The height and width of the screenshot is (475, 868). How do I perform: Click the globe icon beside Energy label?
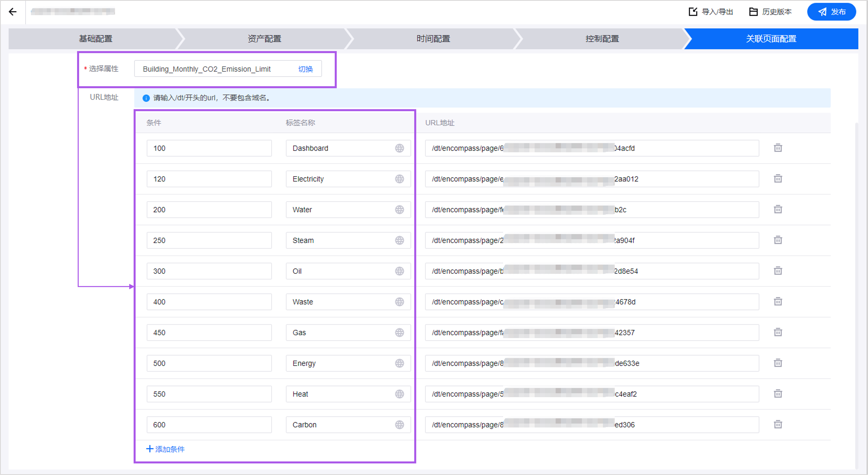(399, 363)
